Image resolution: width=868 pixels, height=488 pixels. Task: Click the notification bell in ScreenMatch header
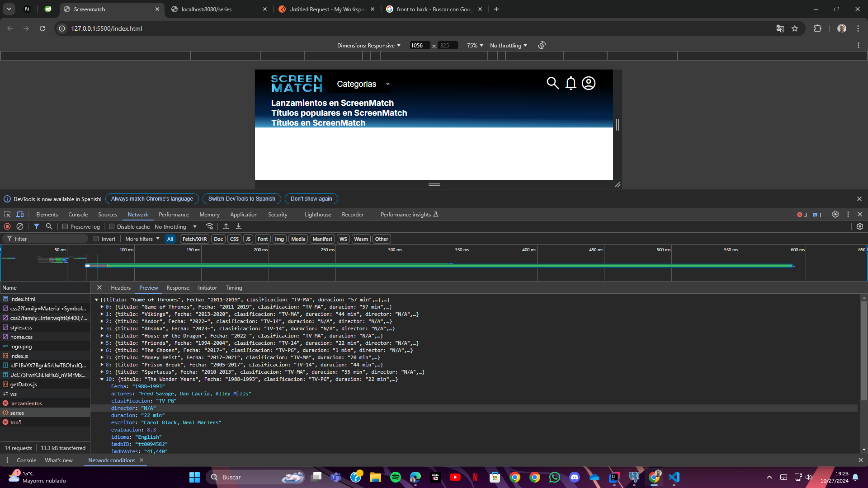571,83
